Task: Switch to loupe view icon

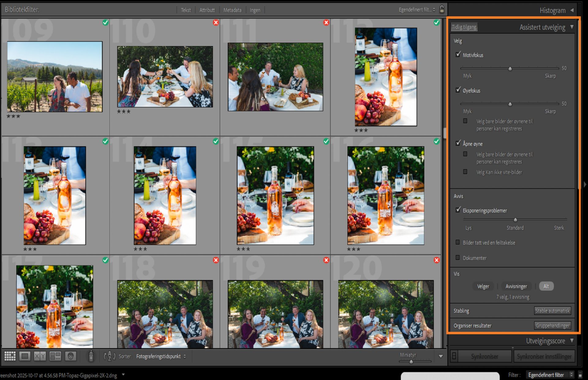Action: pyautogui.click(x=25, y=356)
